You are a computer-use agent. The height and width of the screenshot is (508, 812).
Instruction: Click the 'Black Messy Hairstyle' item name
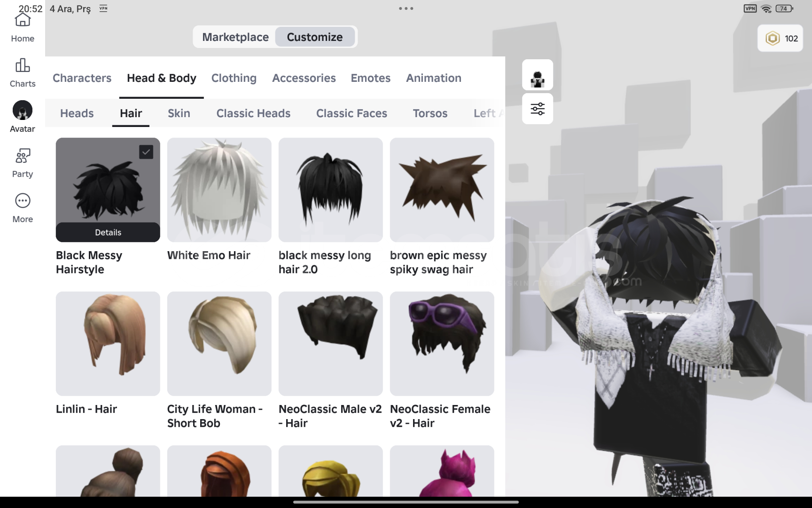point(89,262)
